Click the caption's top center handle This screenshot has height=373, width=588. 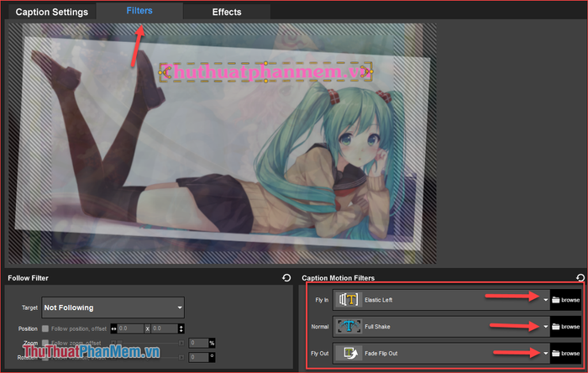[x=266, y=63]
